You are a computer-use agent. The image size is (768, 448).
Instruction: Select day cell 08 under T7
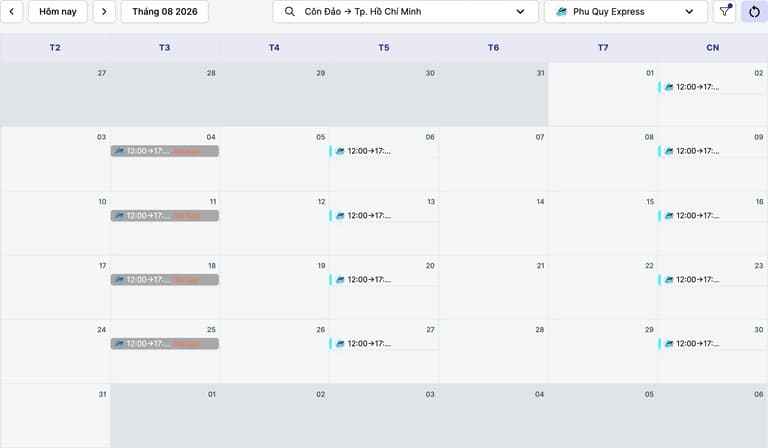tap(603, 159)
